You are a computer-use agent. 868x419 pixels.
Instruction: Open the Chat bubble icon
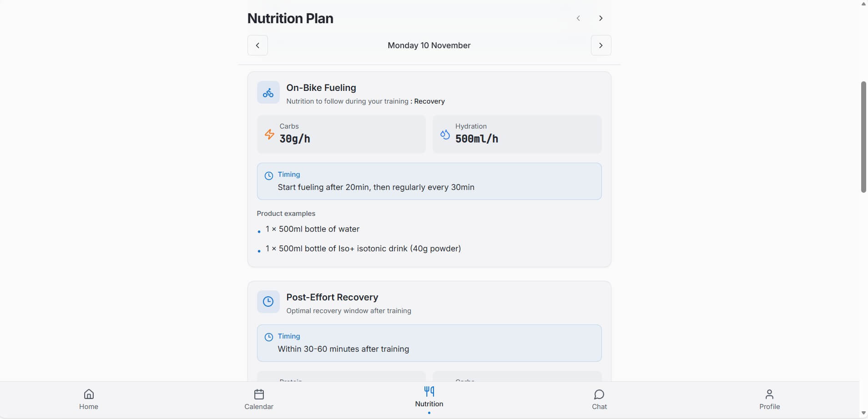coord(599,394)
